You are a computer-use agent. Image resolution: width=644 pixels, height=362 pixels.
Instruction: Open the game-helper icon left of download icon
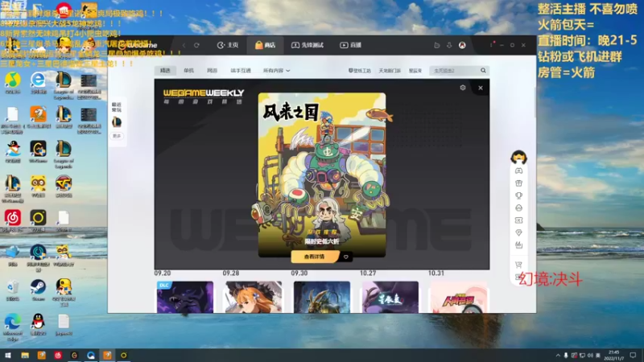click(x=436, y=45)
